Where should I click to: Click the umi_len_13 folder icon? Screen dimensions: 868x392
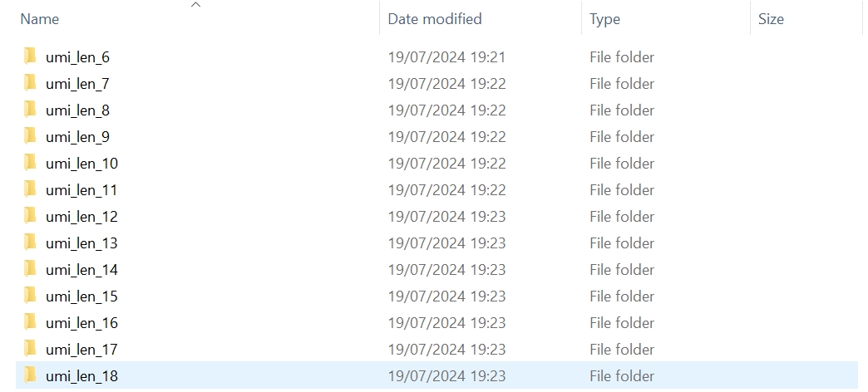coord(31,243)
